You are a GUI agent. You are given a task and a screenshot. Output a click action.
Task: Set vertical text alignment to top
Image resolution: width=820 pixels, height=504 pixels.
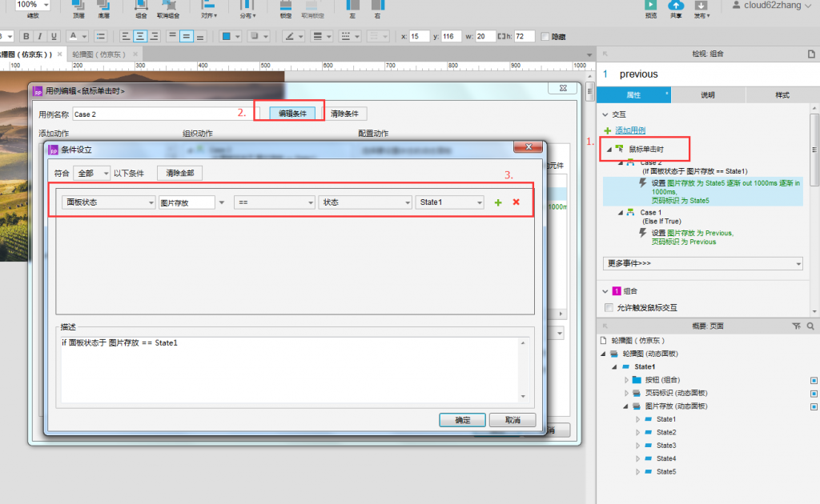point(172,36)
